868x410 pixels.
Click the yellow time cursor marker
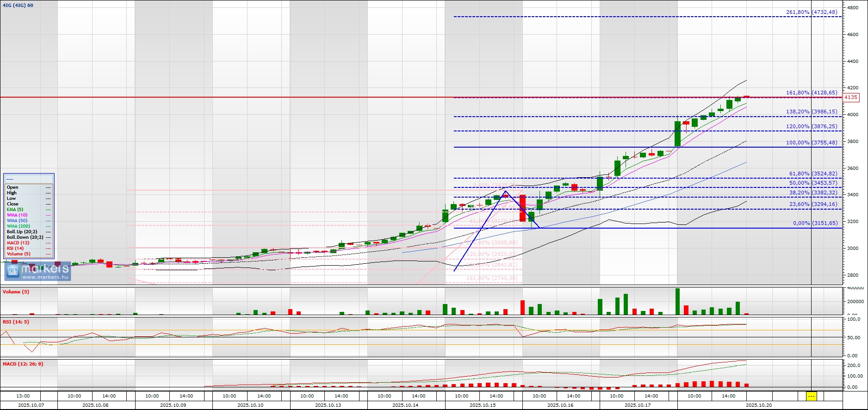(x=811, y=396)
